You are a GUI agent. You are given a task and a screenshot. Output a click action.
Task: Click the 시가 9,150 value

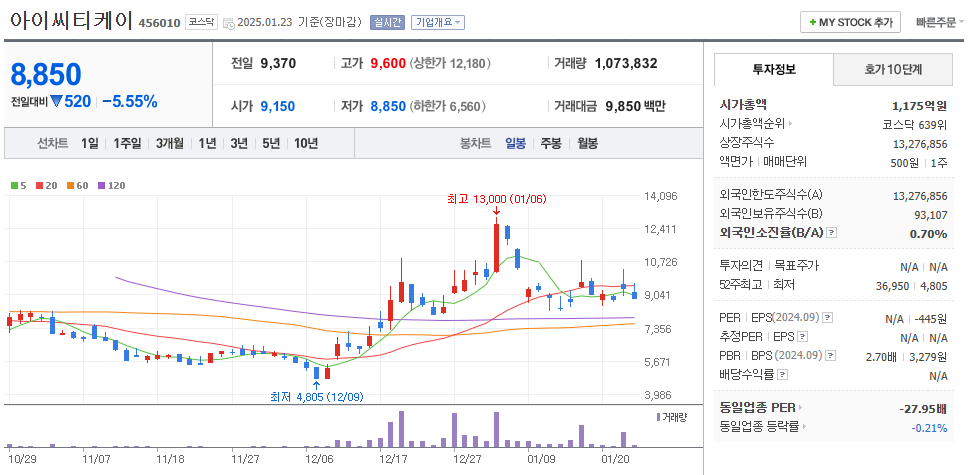click(278, 106)
